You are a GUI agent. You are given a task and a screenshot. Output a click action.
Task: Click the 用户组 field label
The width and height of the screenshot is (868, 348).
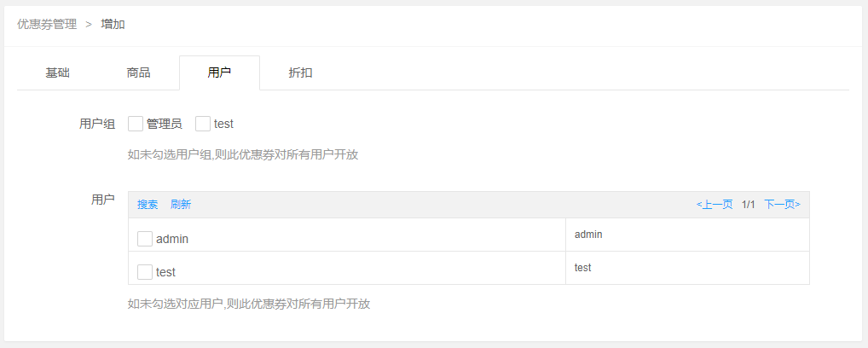(97, 124)
